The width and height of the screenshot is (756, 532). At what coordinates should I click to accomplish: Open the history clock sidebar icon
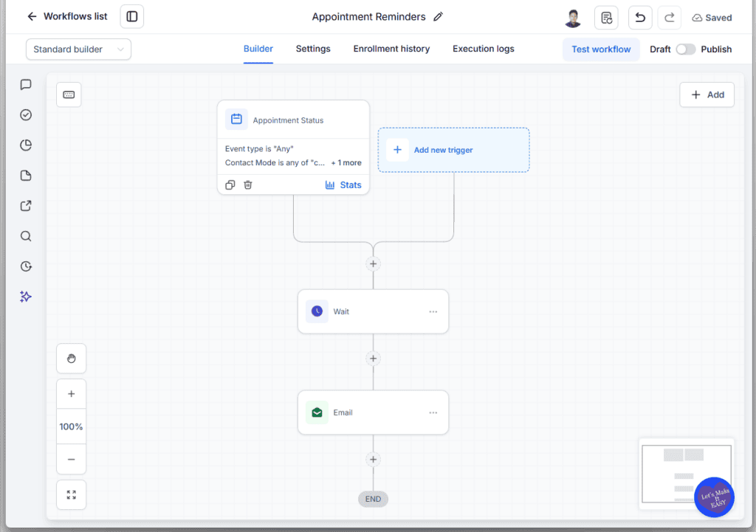point(26,266)
